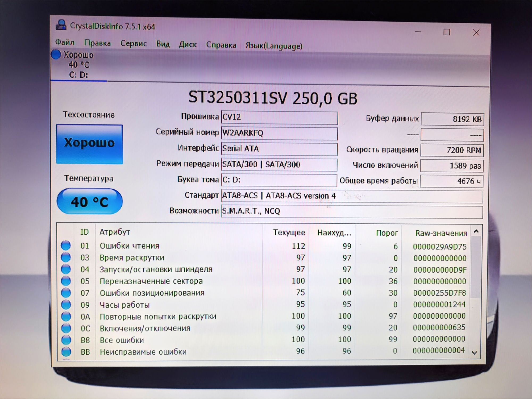Open the Язык(Language) menu
The width and height of the screenshot is (532, 399).
tap(274, 46)
